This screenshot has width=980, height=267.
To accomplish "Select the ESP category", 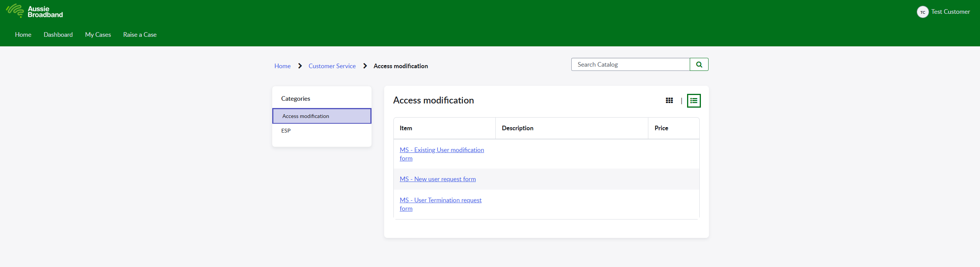I will point(286,131).
